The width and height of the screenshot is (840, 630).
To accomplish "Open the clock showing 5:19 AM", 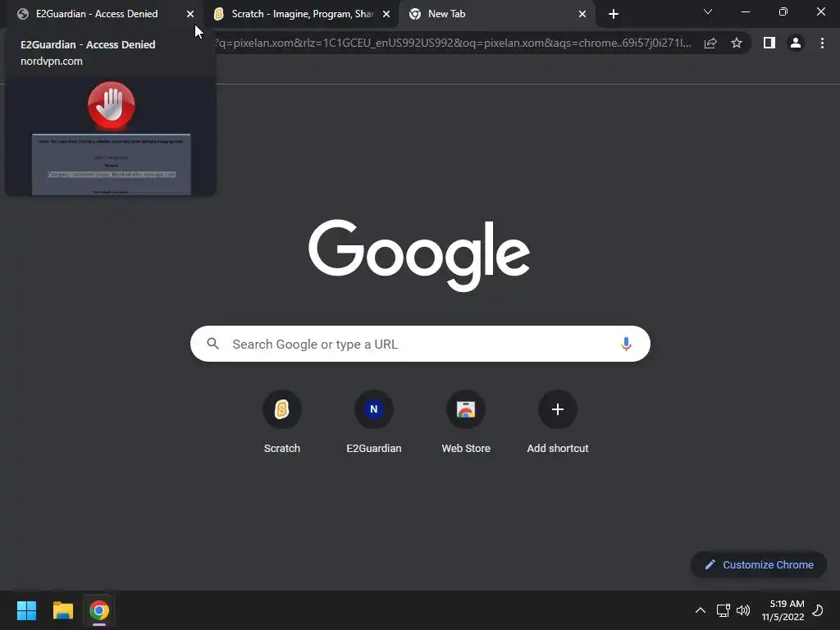I will click(783, 610).
